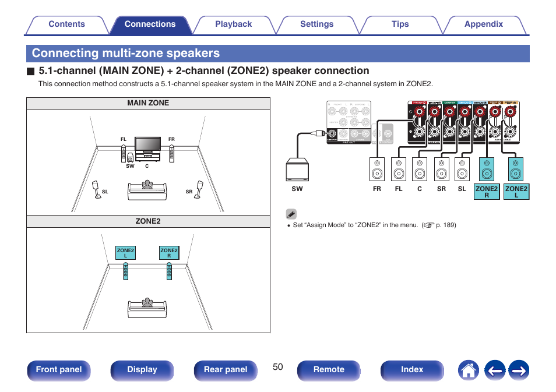Click the ZONE2 L label in wiring diagram

pos(516,192)
